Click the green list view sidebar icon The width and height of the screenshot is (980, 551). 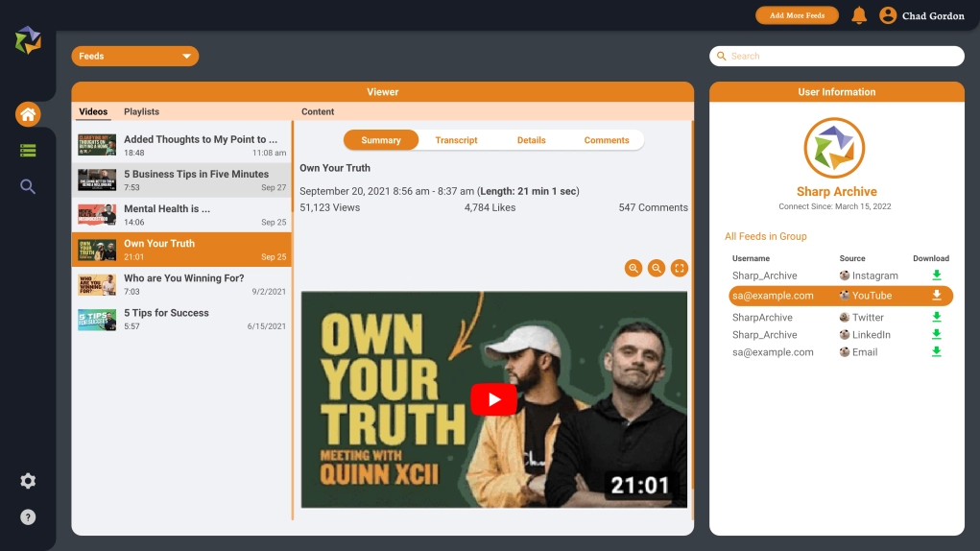[x=28, y=151]
